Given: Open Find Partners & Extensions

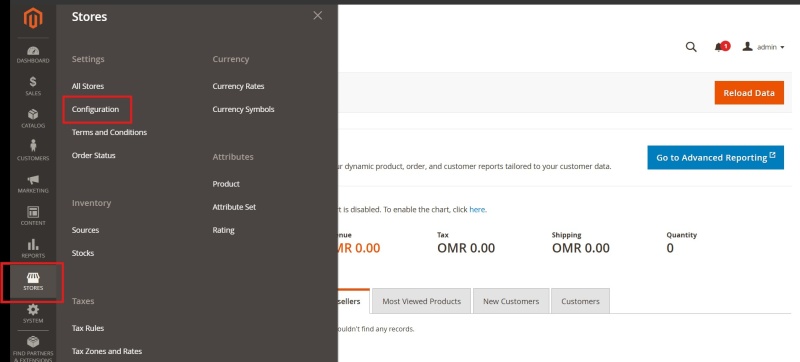Looking at the screenshot, I should click(x=33, y=349).
